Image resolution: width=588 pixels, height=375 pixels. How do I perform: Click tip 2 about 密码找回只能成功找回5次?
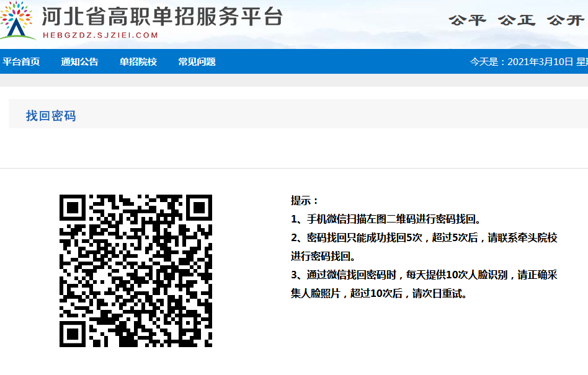pos(424,247)
